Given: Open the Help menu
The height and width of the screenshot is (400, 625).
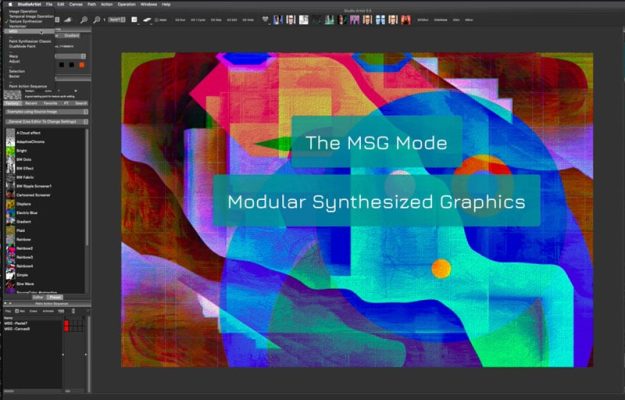Looking at the screenshot, I should click(166, 4).
